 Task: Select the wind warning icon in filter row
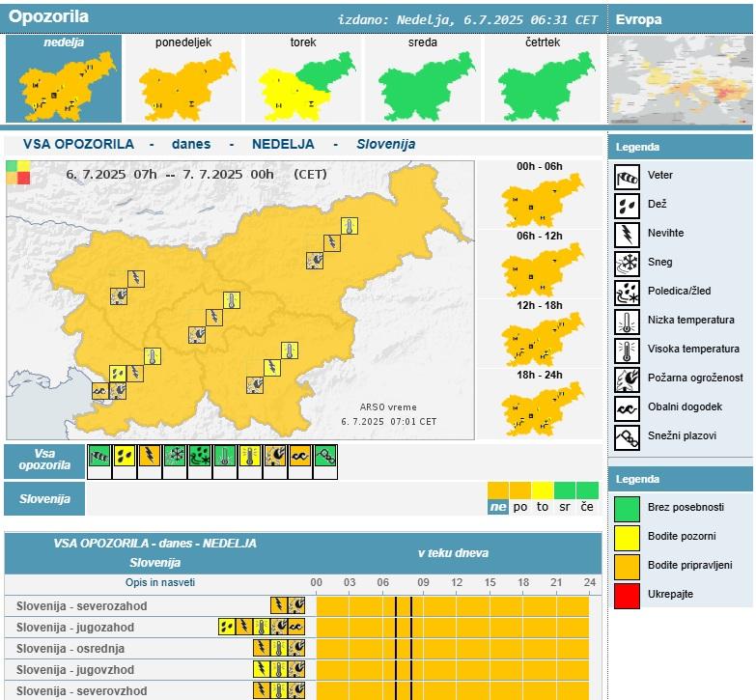point(99,457)
